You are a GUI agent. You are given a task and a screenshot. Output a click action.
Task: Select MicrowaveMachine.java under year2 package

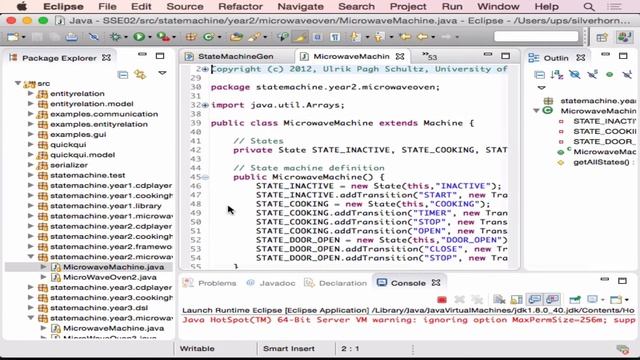(x=113, y=267)
